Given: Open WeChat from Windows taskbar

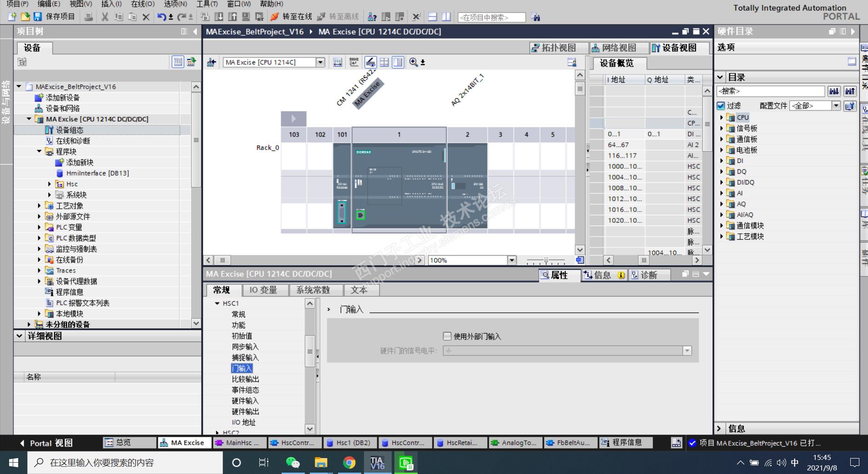Looking at the screenshot, I should point(293,463).
